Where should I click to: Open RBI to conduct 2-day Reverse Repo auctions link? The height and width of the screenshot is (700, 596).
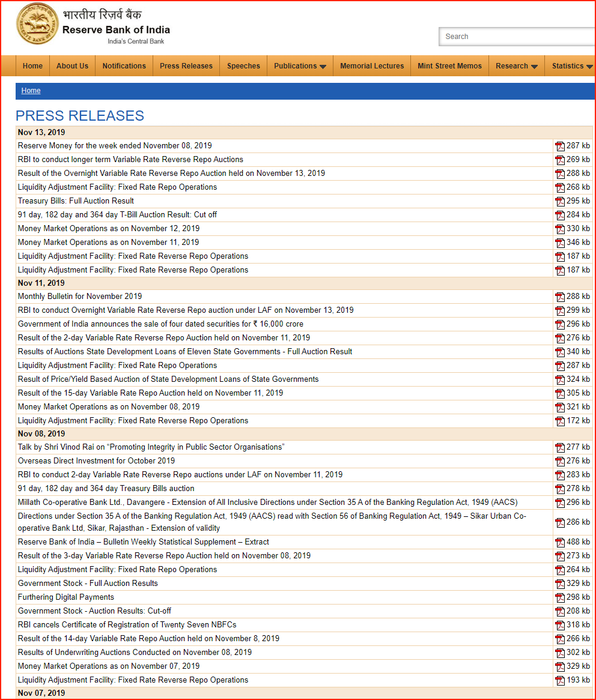click(180, 474)
